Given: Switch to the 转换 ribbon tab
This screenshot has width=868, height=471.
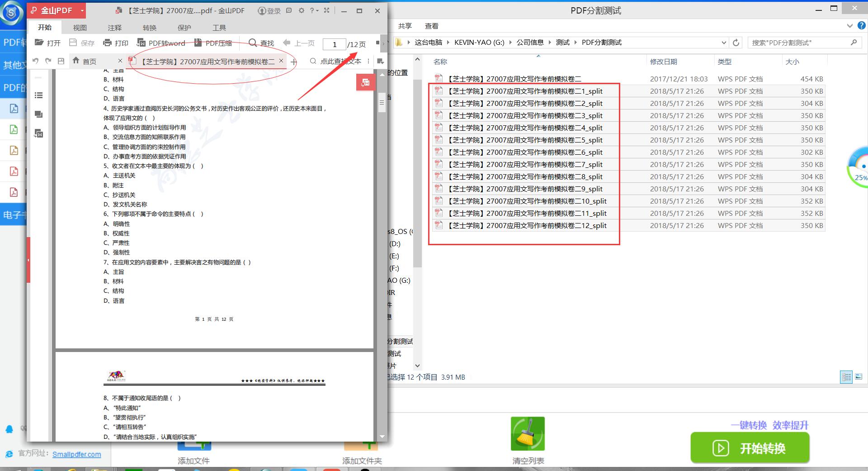Looking at the screenshot, I should (x=149, y=28).
